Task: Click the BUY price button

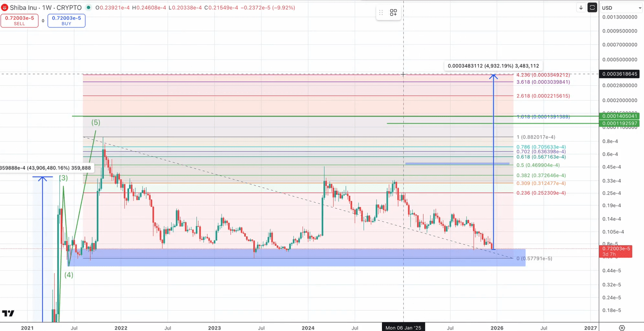Action: (66, 20)
